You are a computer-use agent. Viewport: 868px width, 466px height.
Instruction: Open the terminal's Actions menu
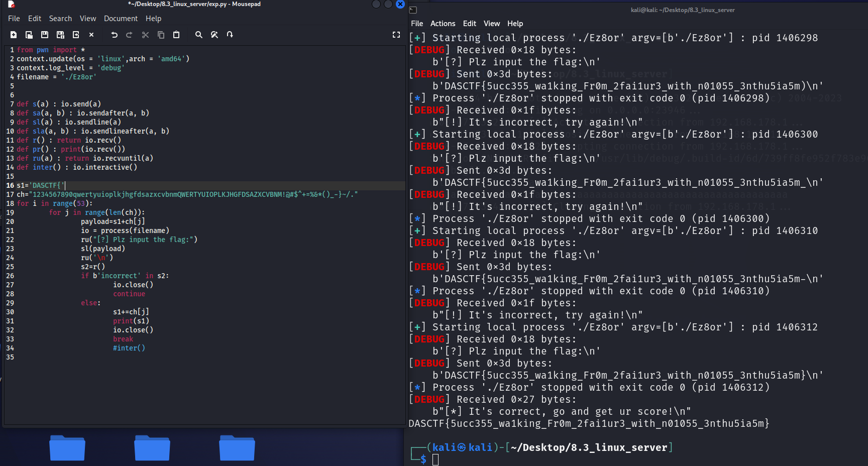[443, 24]
